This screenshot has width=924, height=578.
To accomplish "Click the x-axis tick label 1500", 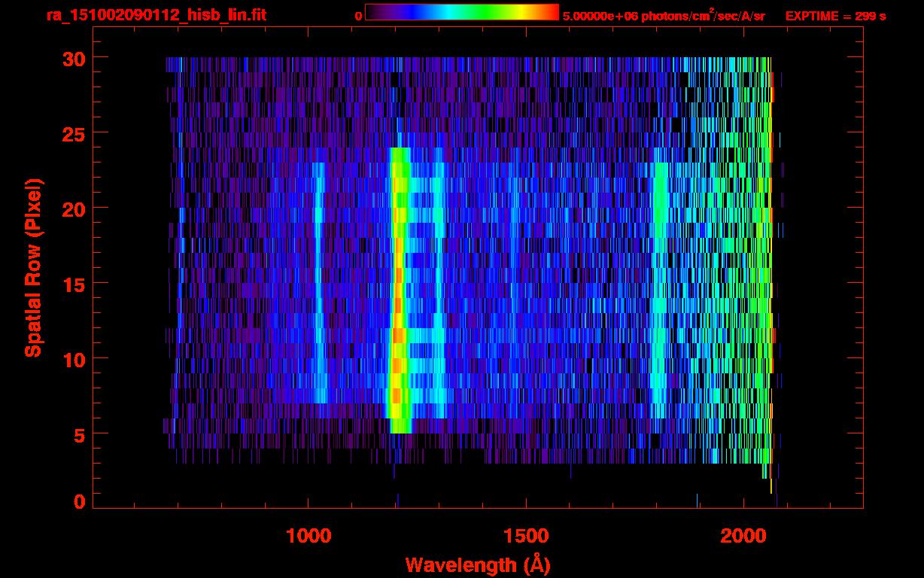I will (x=526, y=536).
